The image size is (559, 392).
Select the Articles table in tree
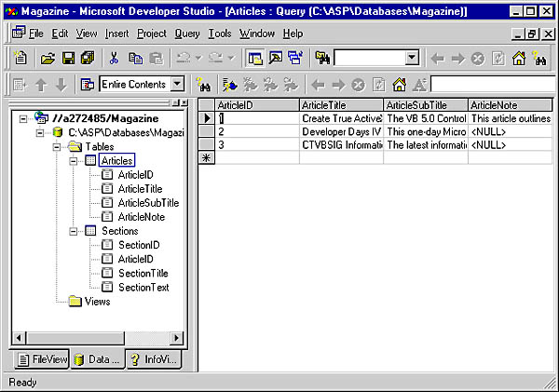tap(116, 161)
